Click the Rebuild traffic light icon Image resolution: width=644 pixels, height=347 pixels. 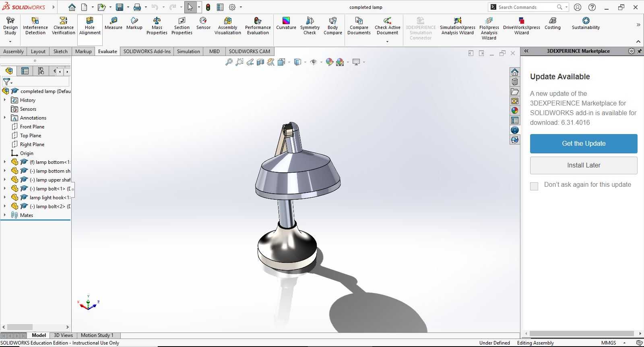(208, 7)
